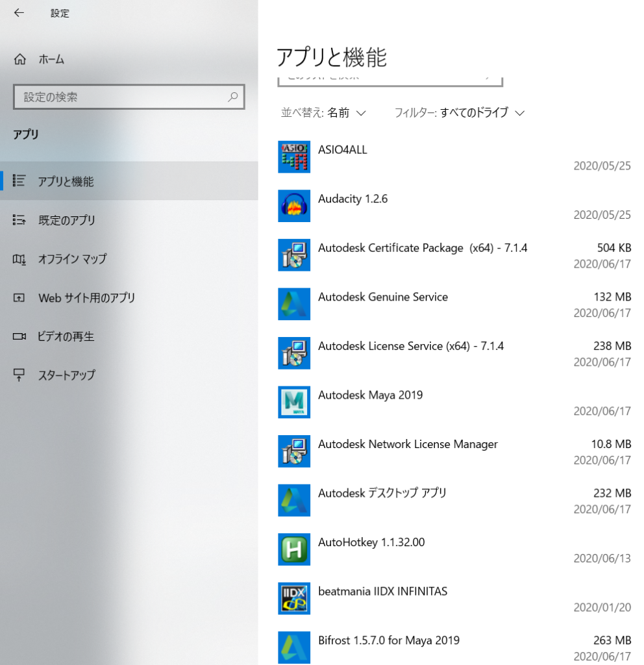
Task: Click the 2020/06/13 install date
Action: [x=602, y=558]
